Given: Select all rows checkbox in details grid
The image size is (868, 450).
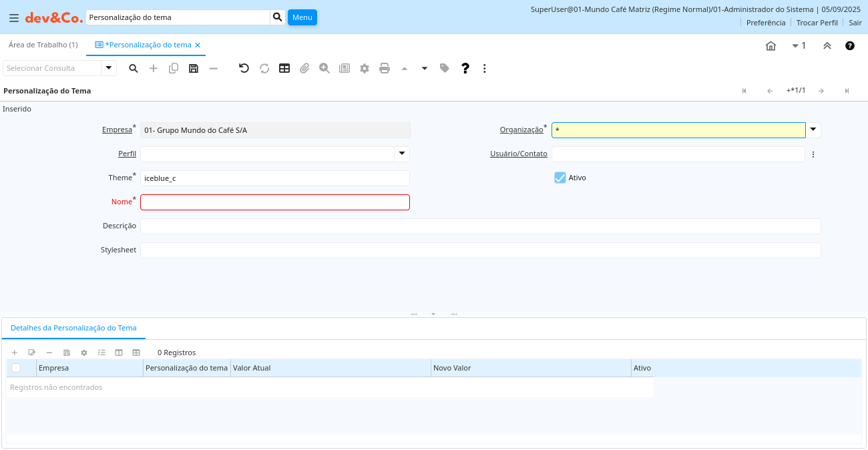Looking at the screenshot, I should (x=16, y=368).
